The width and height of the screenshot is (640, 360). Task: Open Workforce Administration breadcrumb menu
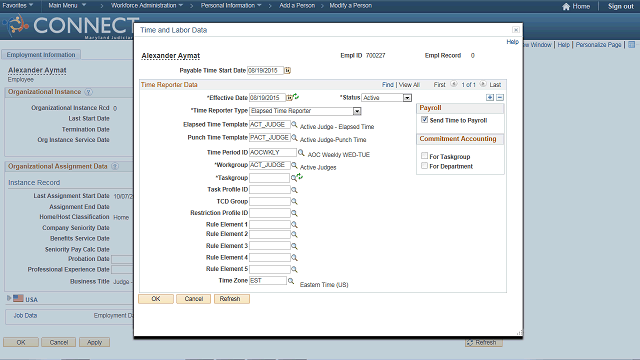[147, 6]
